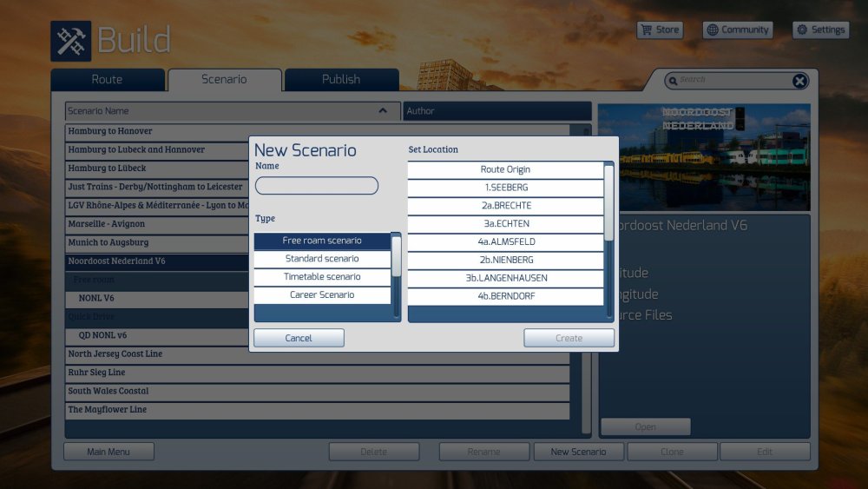Clear the search box with X icon
This screenshot has width=868, height=489.
pyautogui.click(x=799, y=81)
